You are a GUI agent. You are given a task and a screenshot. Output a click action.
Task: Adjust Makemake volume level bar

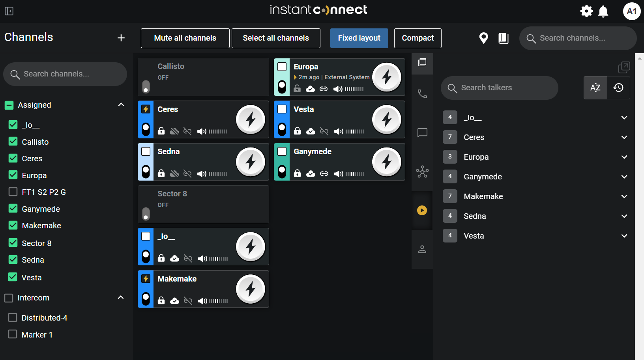(x=219, y=301)
